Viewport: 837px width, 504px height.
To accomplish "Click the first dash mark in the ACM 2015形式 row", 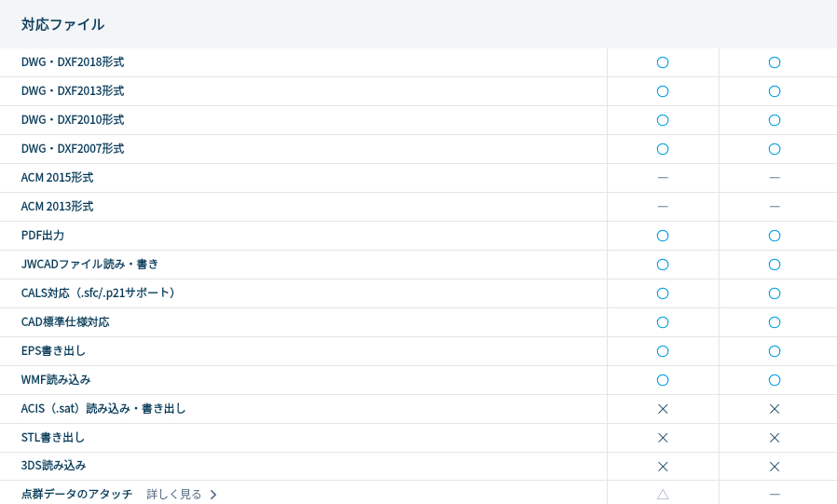I will (x=663, y=178).
